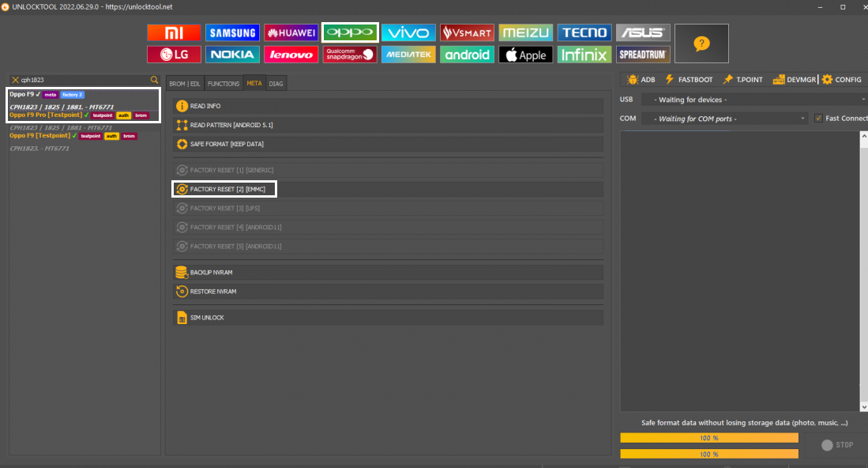Click FACTORY RESET [1] [GENERIC]
Screen dimensions: 868x468
[388, 170]
